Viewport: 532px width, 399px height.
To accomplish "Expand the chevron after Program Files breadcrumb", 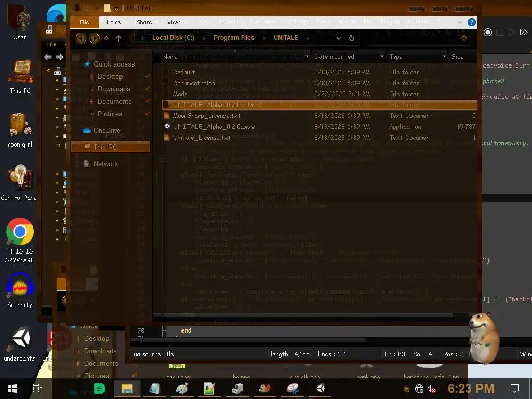I will [x=264, y=38].
